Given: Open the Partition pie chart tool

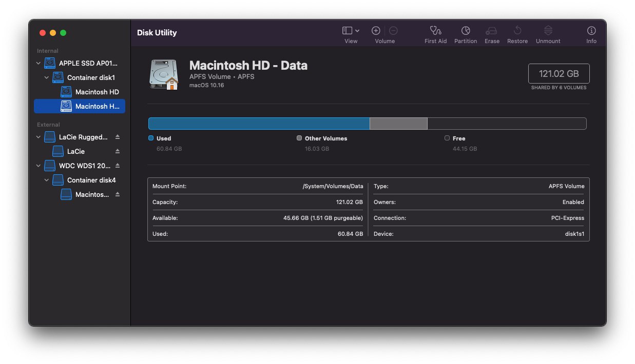Looking at the screenshot, I should click(466, 31).
